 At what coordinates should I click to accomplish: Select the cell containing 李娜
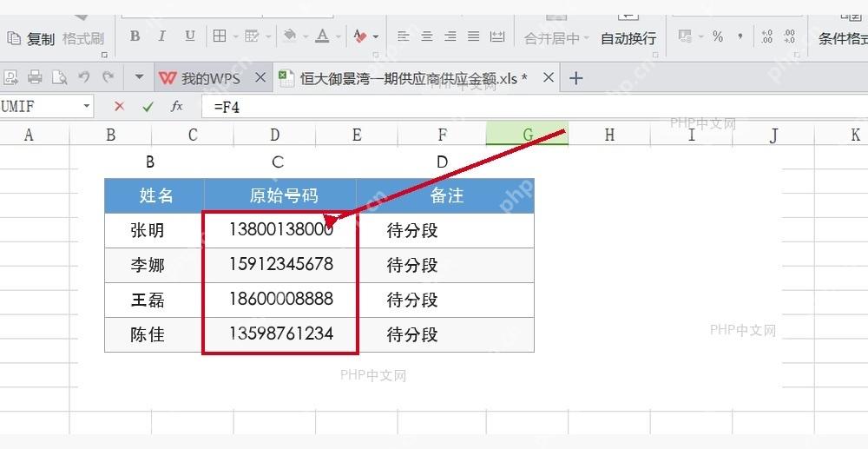click(155, 265)
